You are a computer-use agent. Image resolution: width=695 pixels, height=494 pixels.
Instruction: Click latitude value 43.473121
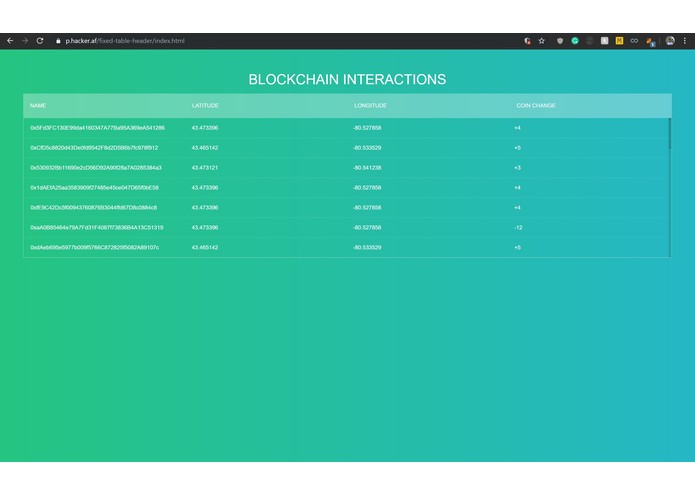[x=205, y=167]
